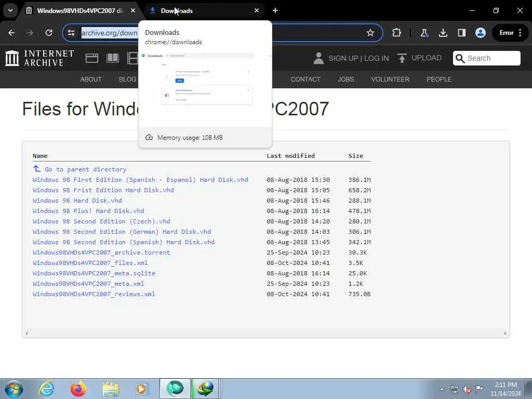The width and height of the screenshot is (532, 399).
Task: Download Windows 98 Plus! Hard Disk.vhd
Action: pos(88,211)
